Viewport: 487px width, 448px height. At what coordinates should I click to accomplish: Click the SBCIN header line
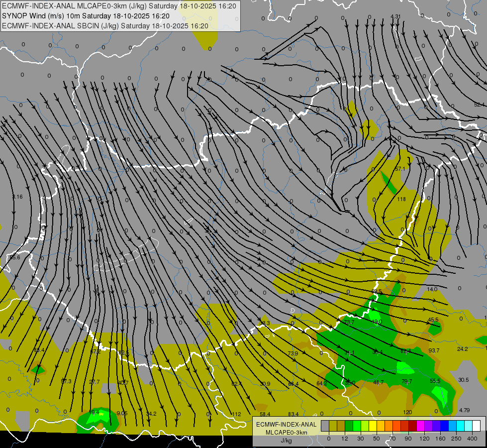point(105,26)
